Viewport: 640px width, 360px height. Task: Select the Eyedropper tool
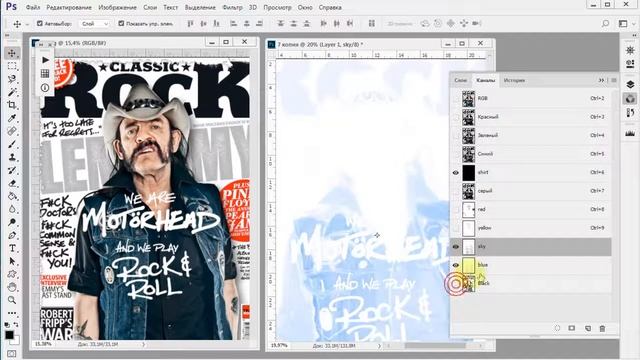tap(12, 118)
